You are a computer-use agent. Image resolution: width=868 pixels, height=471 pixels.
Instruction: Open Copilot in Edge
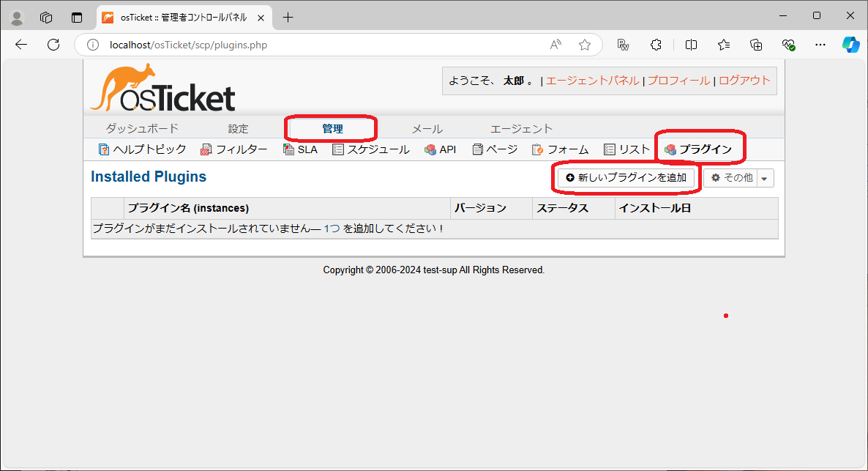point(850,45)
